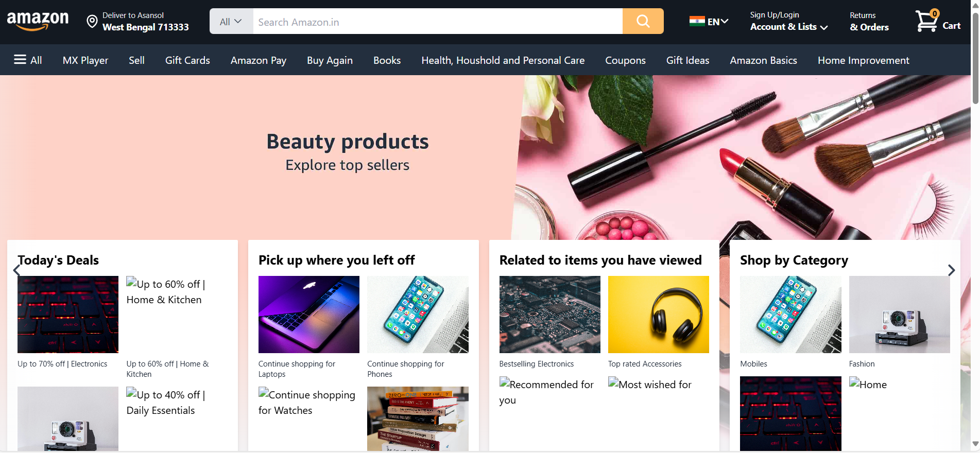The height and width of the screenshot is (453, 980).
Task: Click Continue shopping for Watches link
Action: click(307, 403)
